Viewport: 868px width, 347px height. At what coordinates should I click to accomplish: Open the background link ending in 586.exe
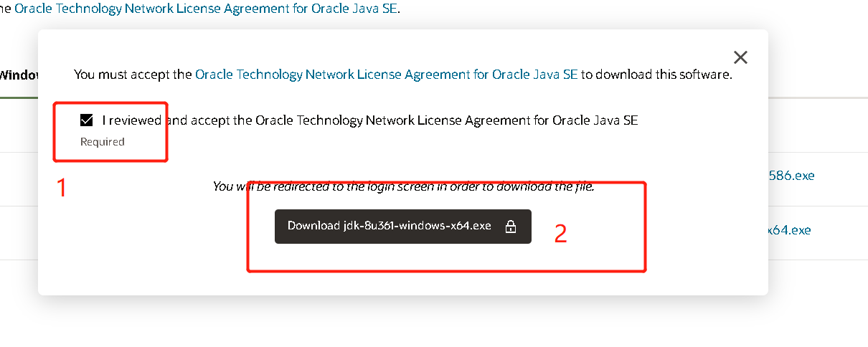click(x=791, y=175)
